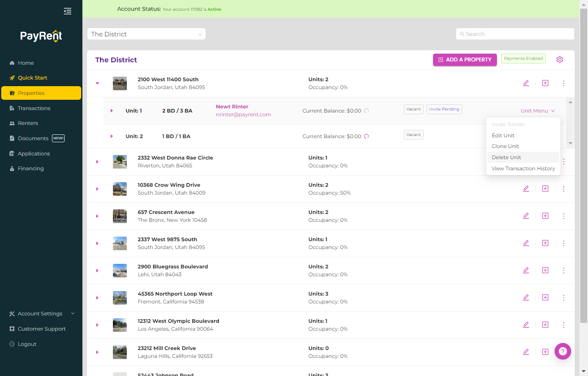Viewport: 588px width, 376px height.
Task: Click the pencil icon for 2900 Bluegrass Boulevard
Action: pos(526,270)
